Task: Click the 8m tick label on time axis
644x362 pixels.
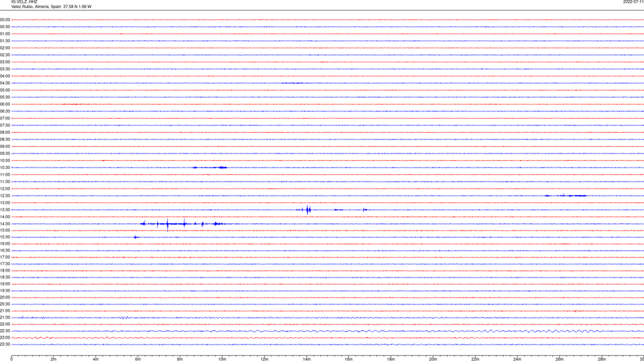Action: 180,359
